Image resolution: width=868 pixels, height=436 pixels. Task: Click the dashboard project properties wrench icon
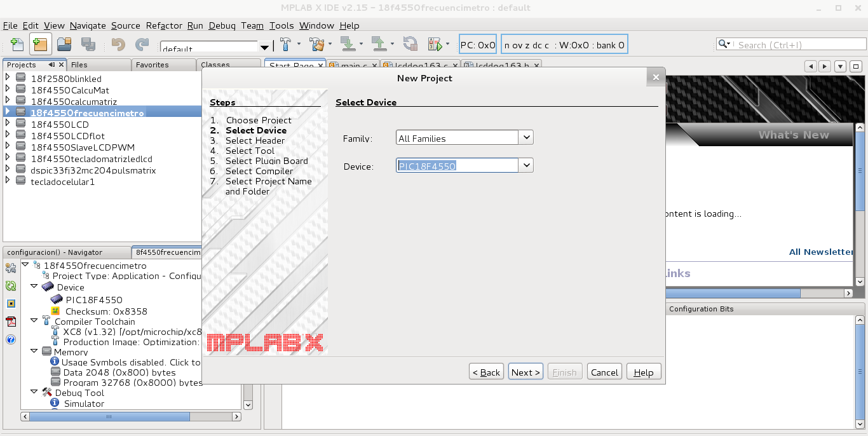tap(11, 268)
